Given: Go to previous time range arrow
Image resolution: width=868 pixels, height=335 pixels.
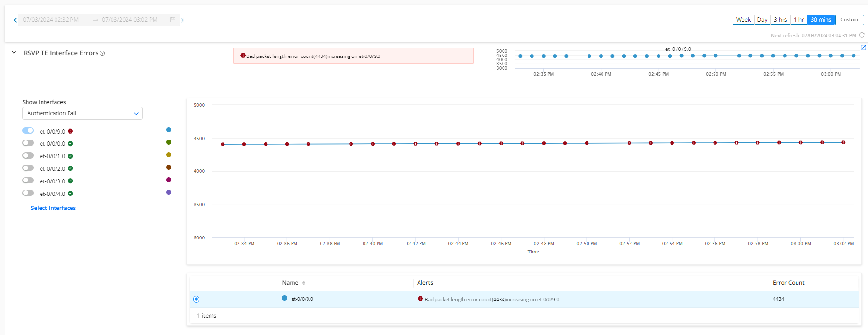Looking at the screenshot, I should (x=15, y=20).
